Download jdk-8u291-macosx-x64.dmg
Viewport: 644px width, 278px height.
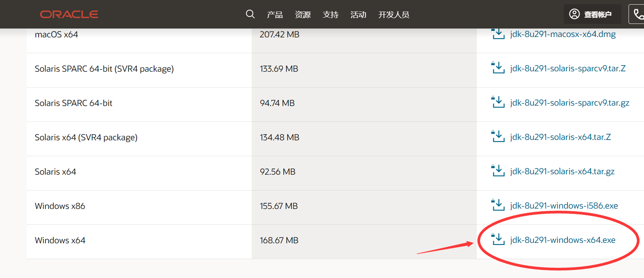pyautogui.click(x=563, y=34)
